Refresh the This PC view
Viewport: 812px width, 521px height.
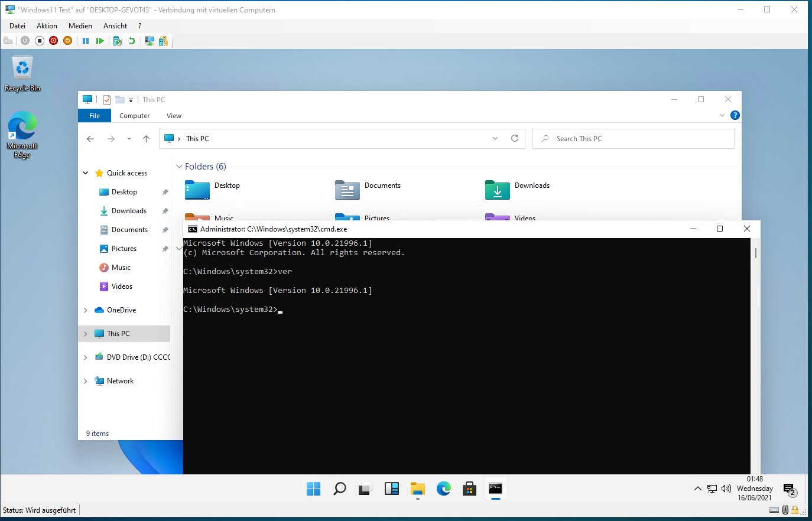(x=515, y=138)
